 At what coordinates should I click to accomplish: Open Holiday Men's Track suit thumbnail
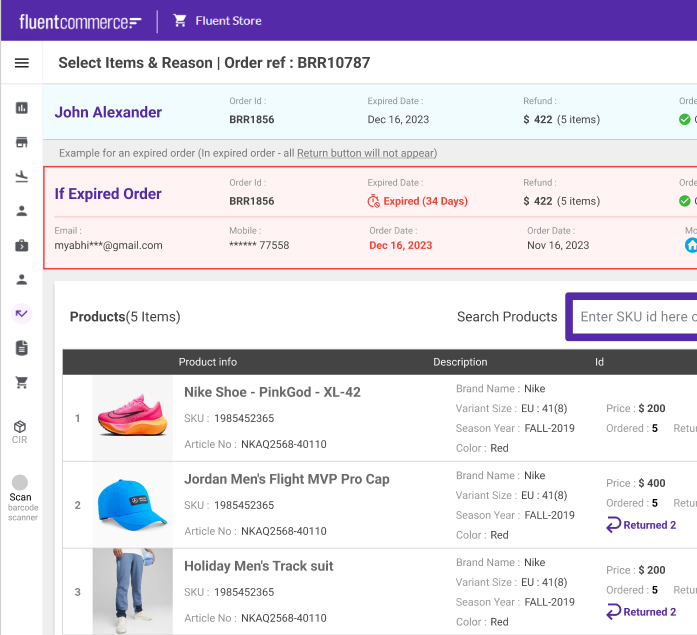point(132,591)
